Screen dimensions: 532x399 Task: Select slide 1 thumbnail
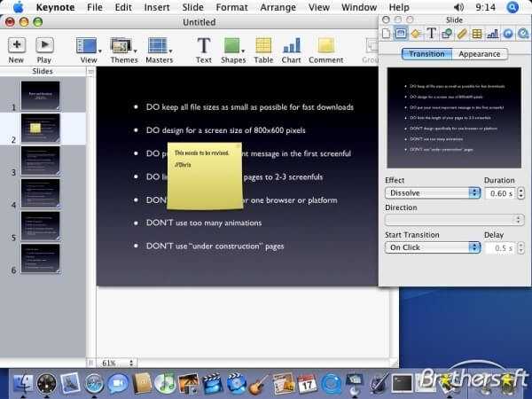click(41, 96)
